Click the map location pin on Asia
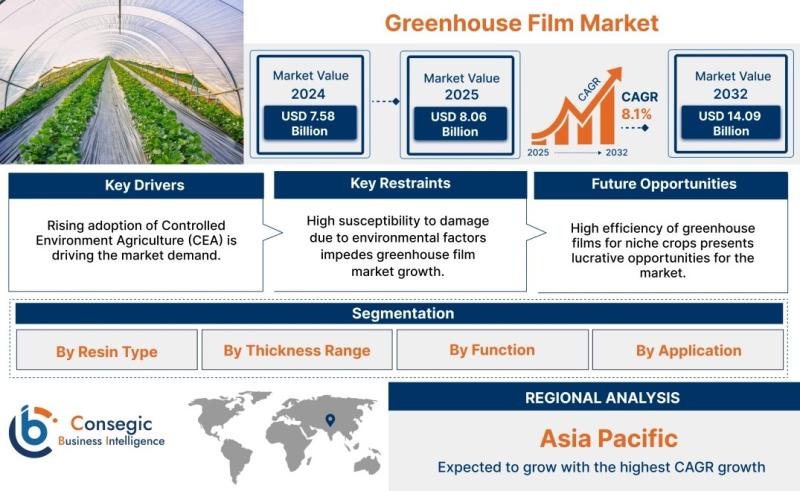This screenshot has width=800, height=491. pos(330,420)
